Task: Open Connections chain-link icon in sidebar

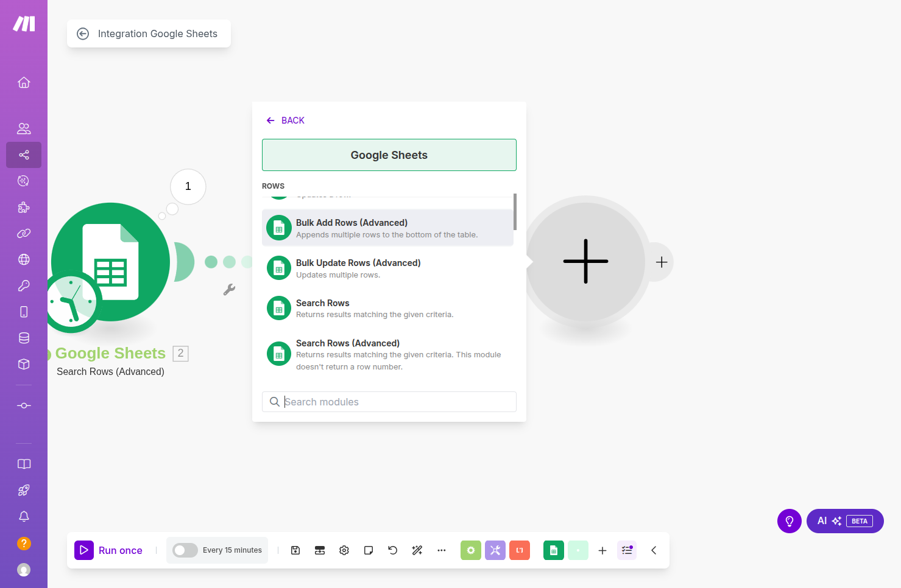Action: click(24, 233)
